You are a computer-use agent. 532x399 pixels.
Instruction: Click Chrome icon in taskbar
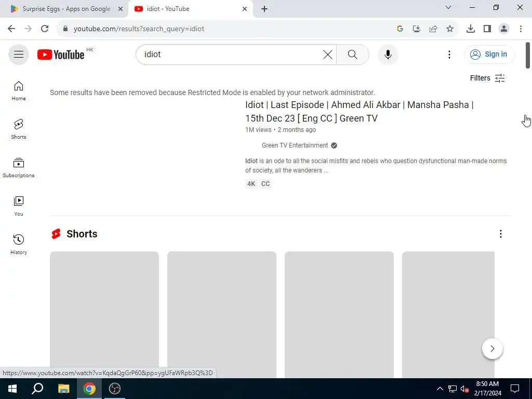click(89, 389)
